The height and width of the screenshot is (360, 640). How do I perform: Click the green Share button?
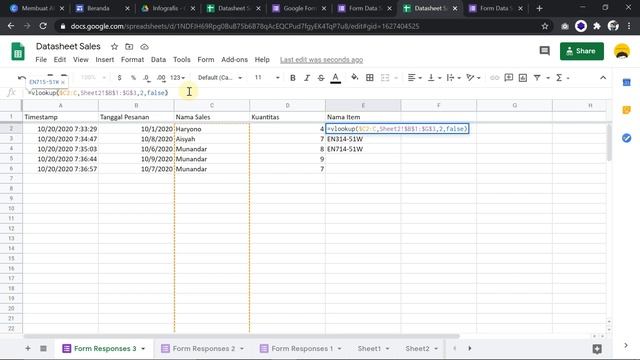(x=582, y=51)
